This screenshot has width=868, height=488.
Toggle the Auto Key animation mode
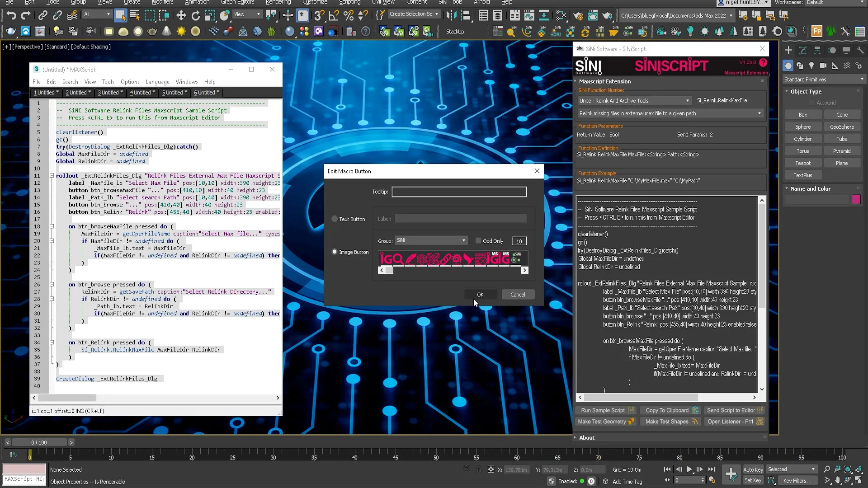753,469
